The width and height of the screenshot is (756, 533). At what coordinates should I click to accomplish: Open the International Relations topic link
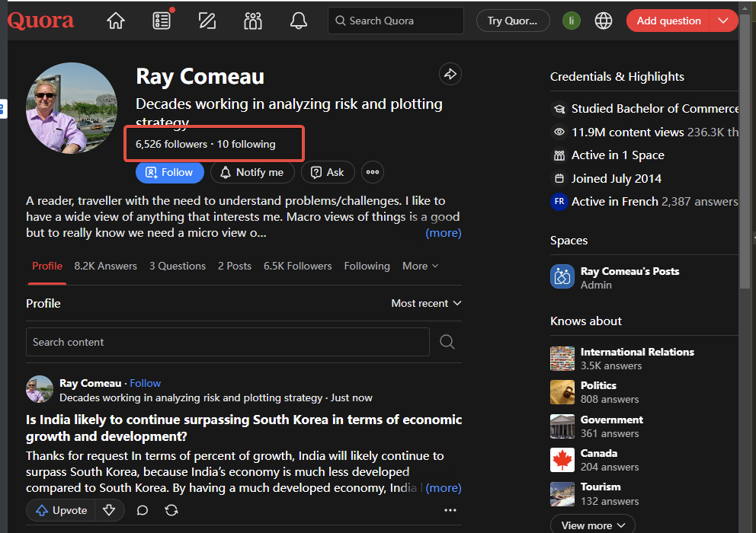637,352
